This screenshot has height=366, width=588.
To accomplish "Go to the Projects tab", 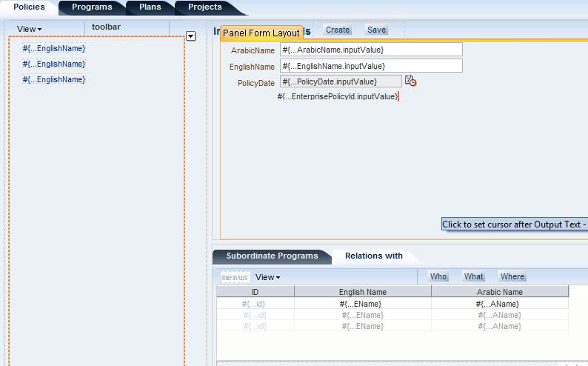I will [204, 7].
